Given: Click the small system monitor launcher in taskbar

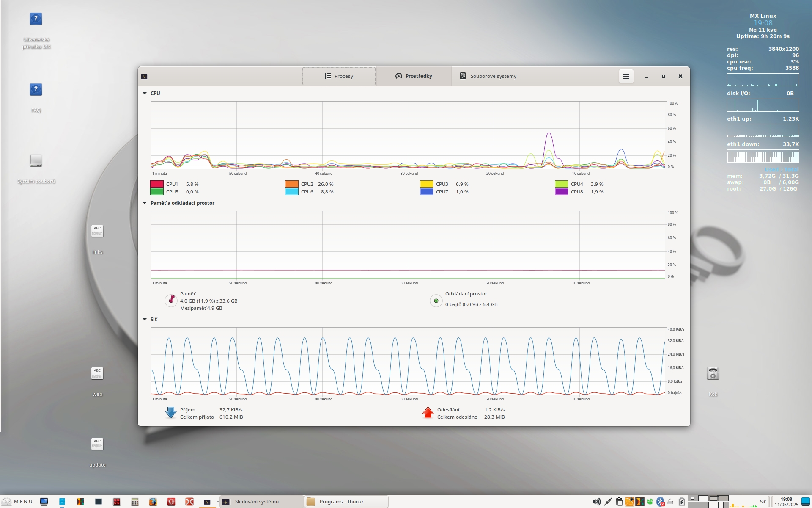Looking at the screenshot, I should coord(207,502).
